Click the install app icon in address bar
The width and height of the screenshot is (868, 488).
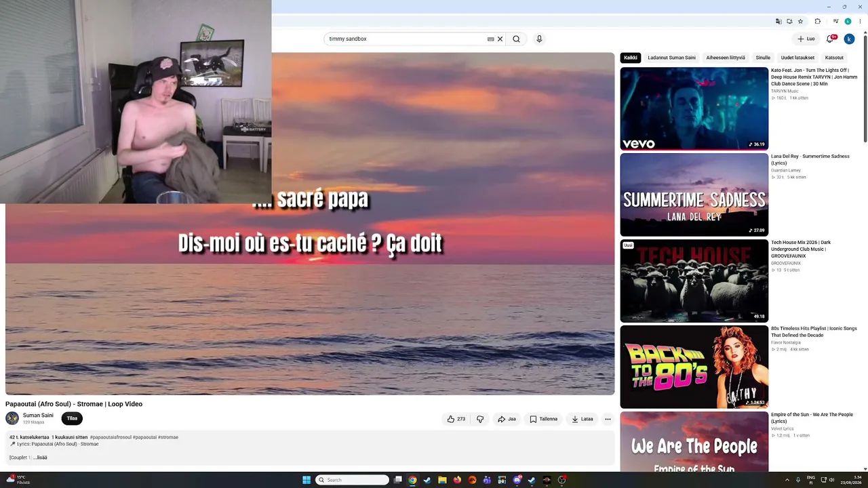point(789,22)
